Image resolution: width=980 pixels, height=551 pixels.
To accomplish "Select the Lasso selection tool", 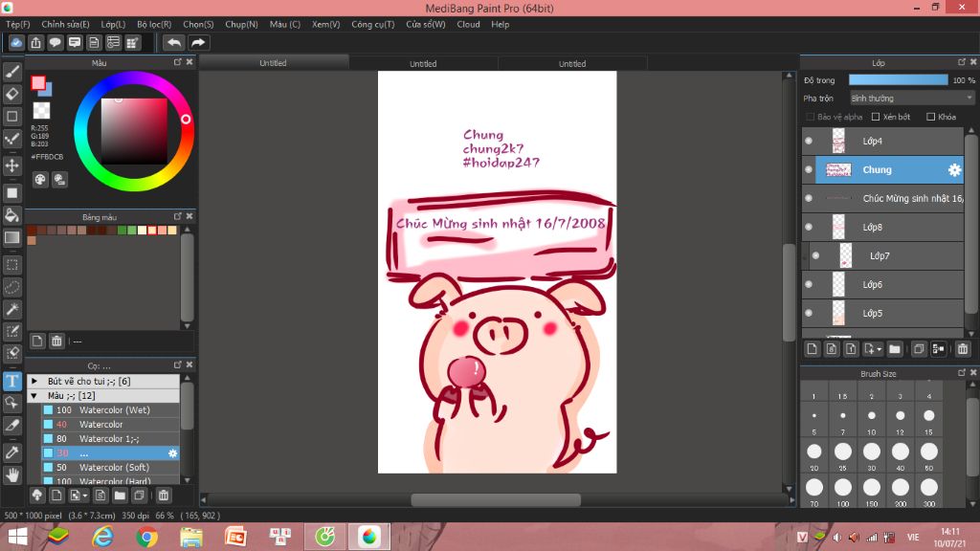I will click(11, 287).
